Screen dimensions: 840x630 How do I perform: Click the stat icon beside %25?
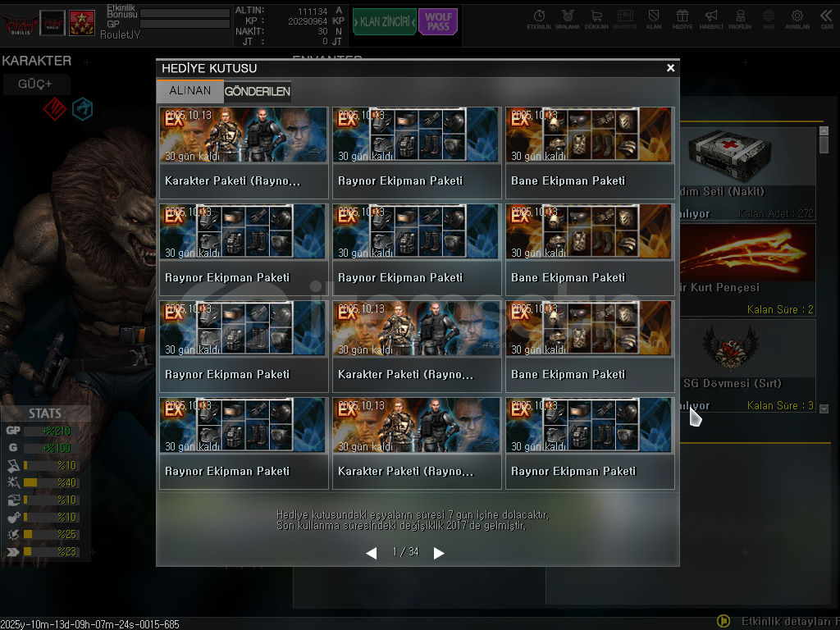[13, 534]
